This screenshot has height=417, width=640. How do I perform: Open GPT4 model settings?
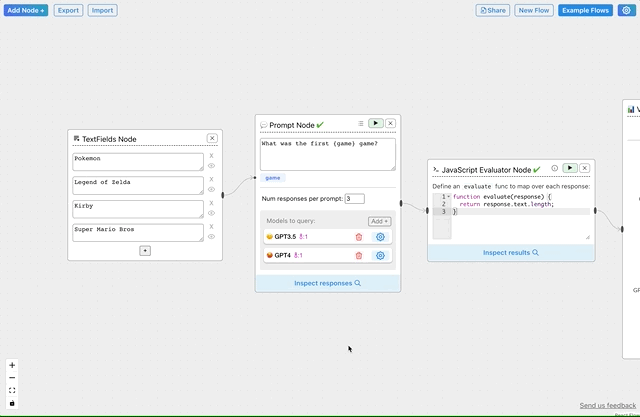click(380, 255)
